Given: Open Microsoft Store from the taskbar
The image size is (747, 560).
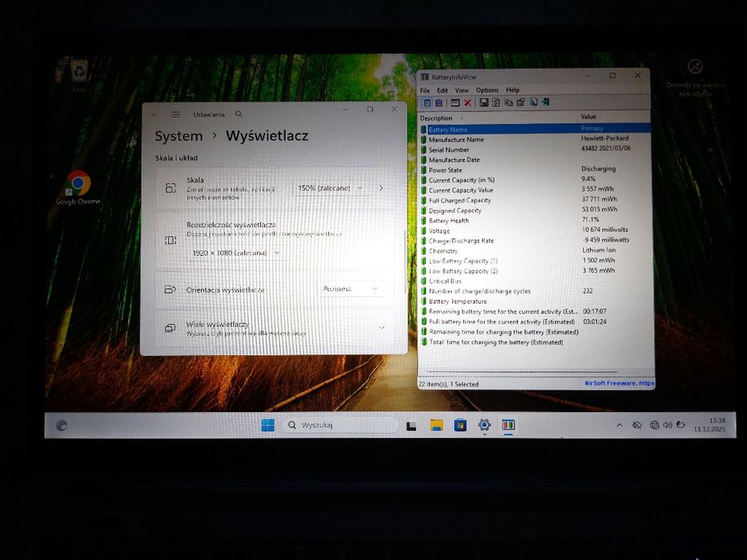Looking at the screenshot, I should [x=460, y=426].
